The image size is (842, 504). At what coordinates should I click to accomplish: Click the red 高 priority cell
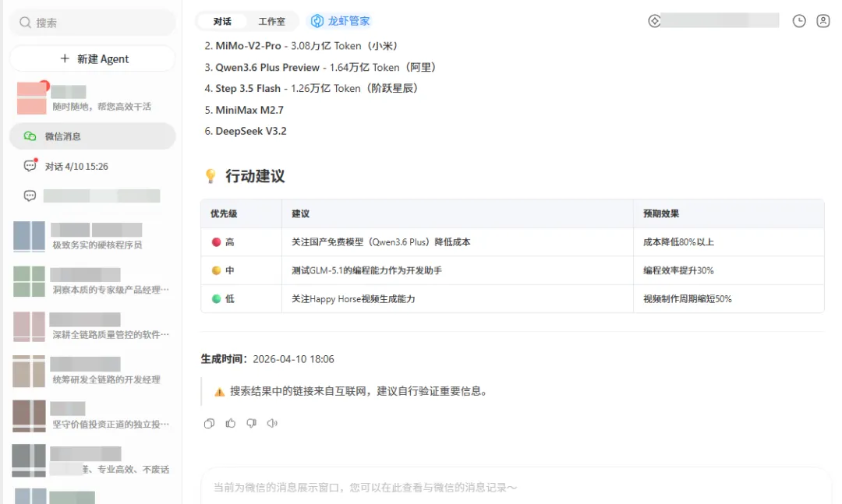pyautogui.click(x=241, y=242)
